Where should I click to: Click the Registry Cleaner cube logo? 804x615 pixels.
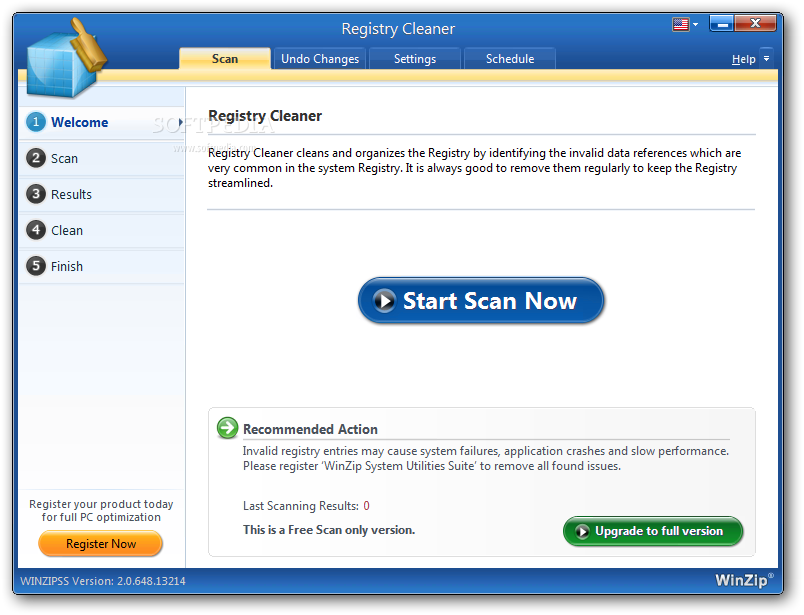tap(66, 59)
